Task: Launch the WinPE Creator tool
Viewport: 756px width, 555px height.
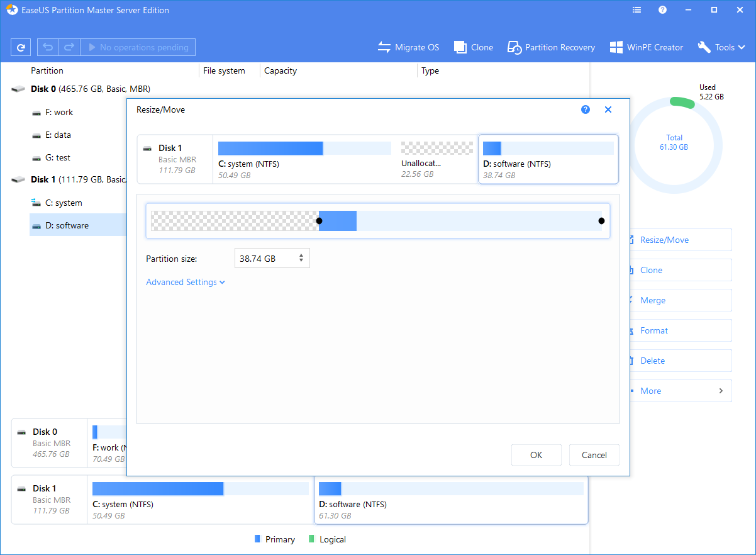Action: 616,47
